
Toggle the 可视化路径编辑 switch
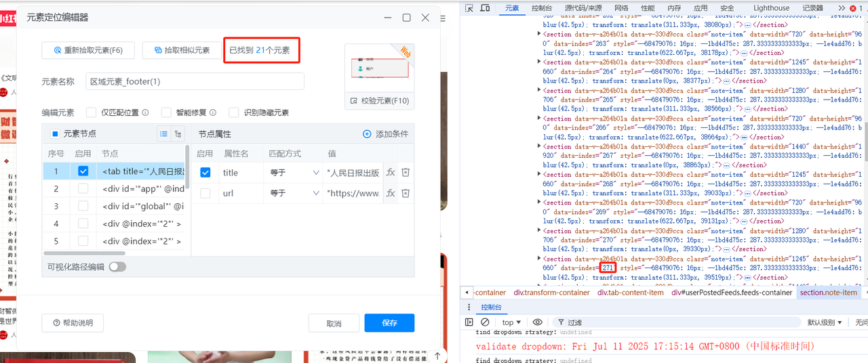(x=117, y=267)
